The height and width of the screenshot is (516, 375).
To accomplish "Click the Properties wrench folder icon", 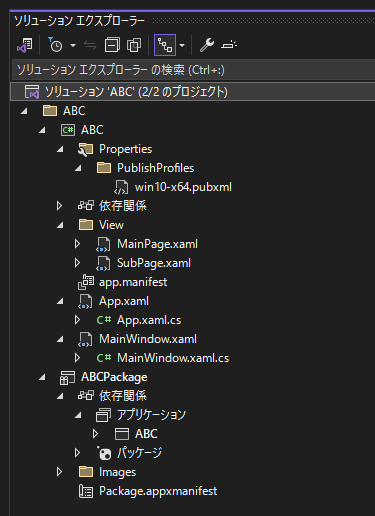I will pyautogui.click(x=86, y=149).
